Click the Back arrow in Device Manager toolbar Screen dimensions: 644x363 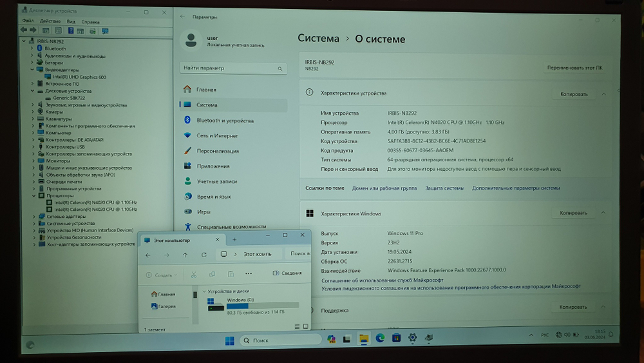[23, 30]
